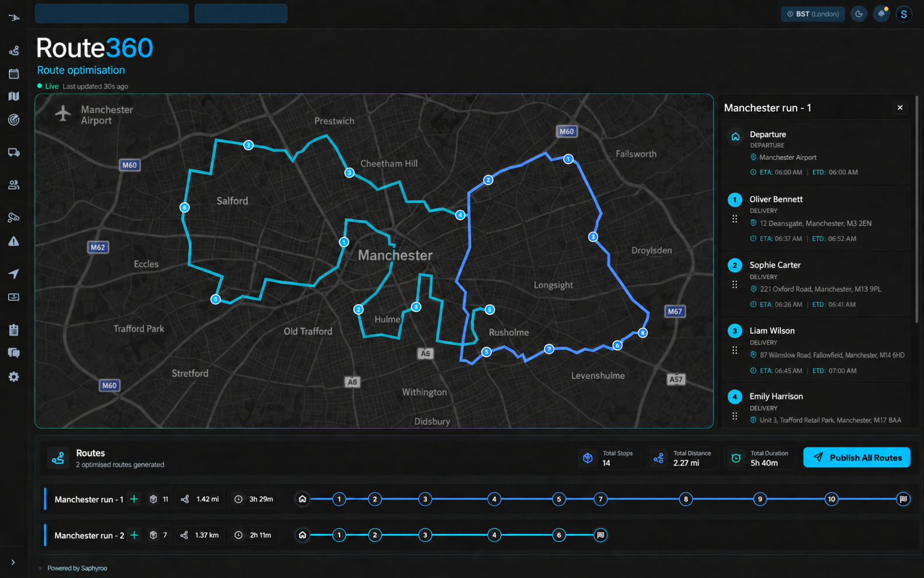Open the BST (London) timezone selector
The width and height of the screenshot is (924, 578).
(813, 14)
